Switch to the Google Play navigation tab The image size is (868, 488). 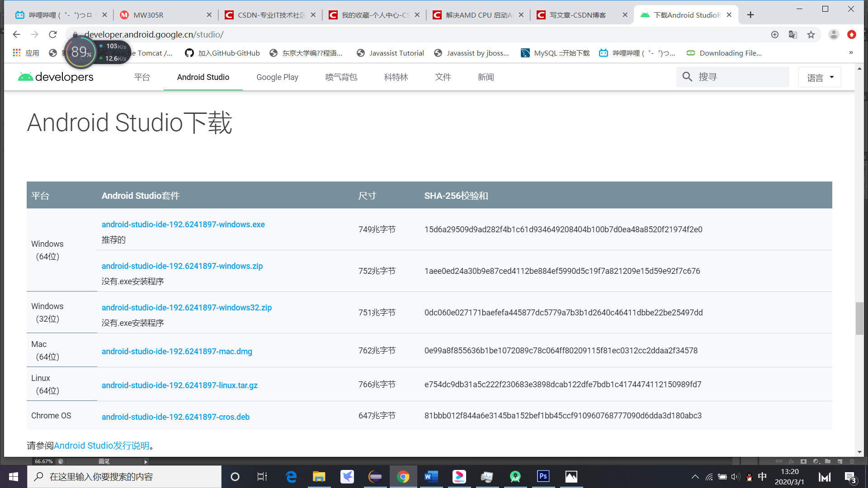coord(277,77)
